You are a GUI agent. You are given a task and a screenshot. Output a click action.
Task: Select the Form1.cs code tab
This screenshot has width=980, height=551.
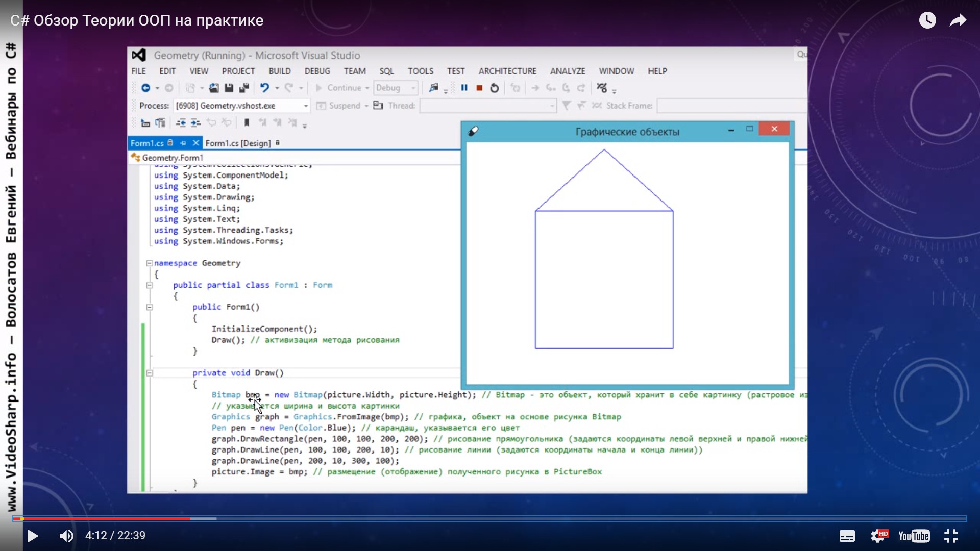[x=147, y=143]
